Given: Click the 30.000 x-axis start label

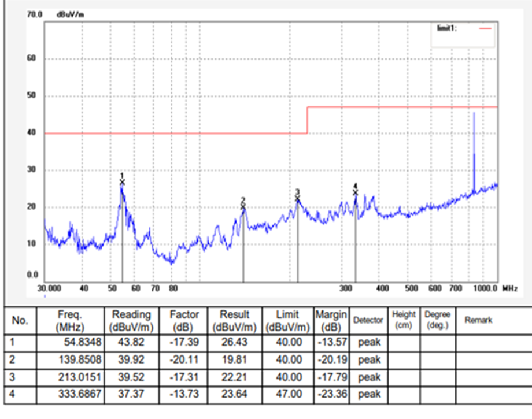Looking at the screenshot, I should click(49, 288).
